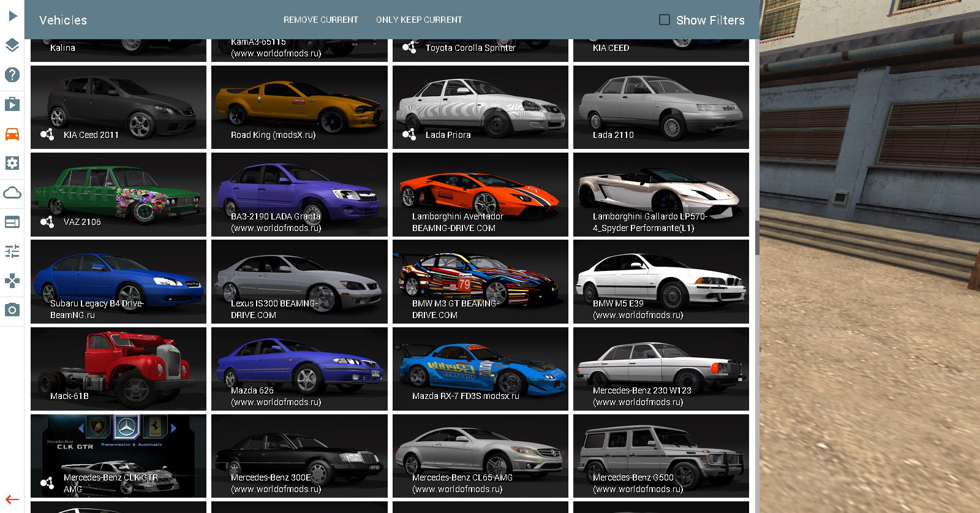This screenshot has width=980, height=513.
Task: Click the configurations icon on KIA Ceed 2011
Action: [47, 134]
